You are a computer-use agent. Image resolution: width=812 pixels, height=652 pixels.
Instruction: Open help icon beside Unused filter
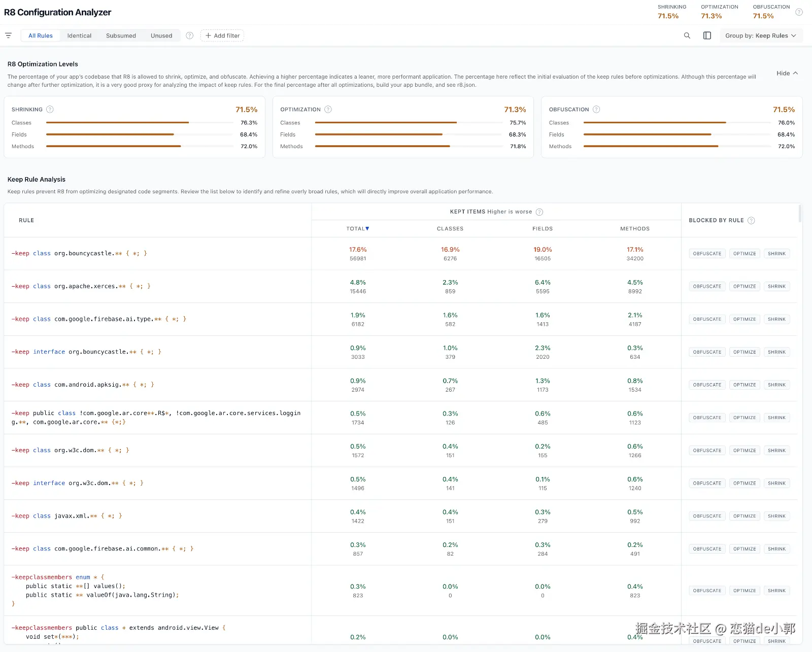pos(189,36)
